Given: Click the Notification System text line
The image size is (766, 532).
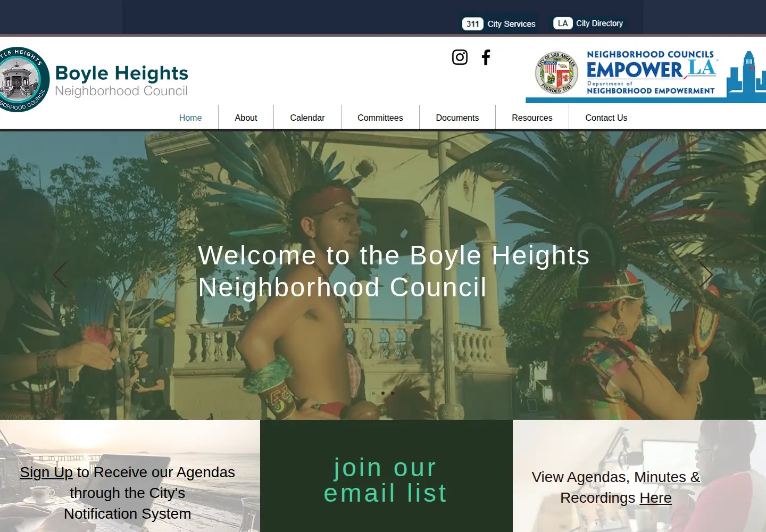Looking at the screenshot, I should pyautogui.click(x=128, y=513).
